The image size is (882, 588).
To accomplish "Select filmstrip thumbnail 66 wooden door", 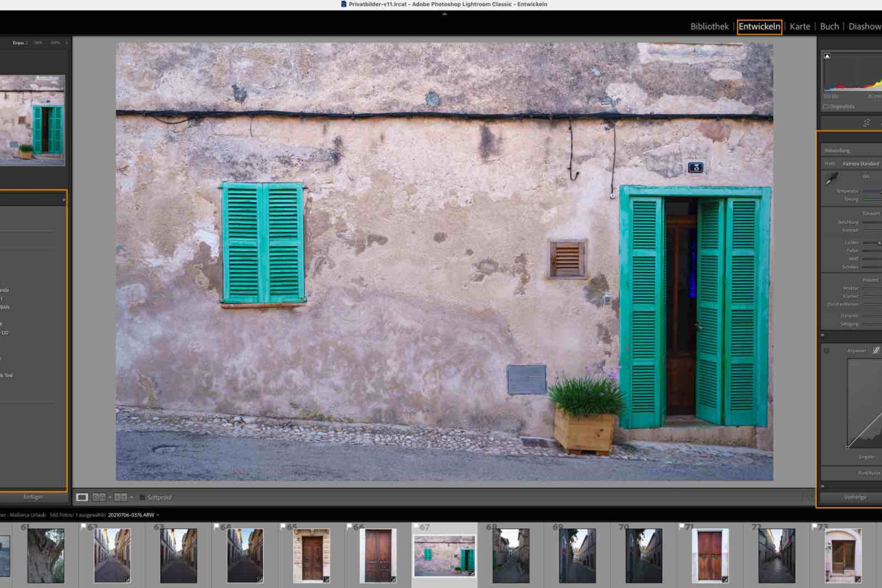I will pyautogui.click(x=378, y=556).
